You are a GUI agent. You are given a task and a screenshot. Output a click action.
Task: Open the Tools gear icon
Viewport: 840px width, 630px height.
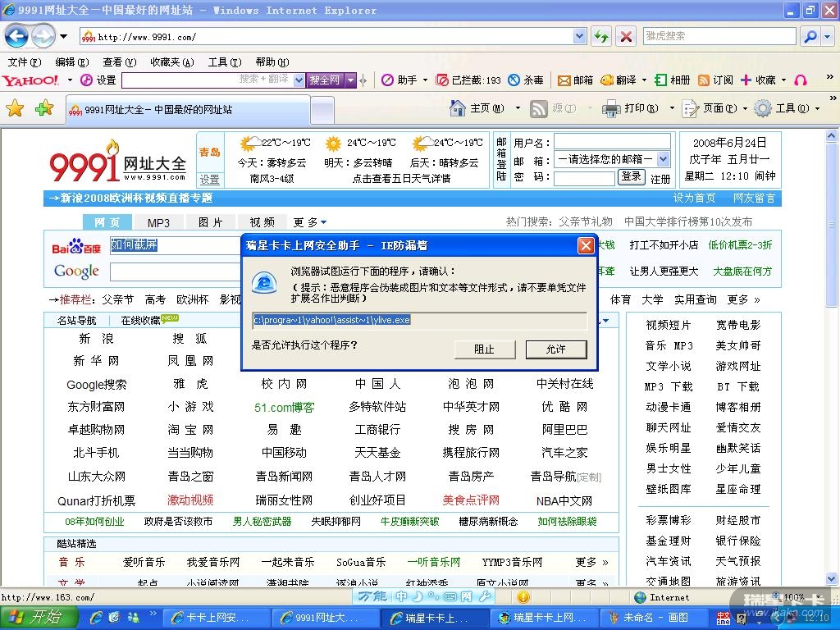762,109
